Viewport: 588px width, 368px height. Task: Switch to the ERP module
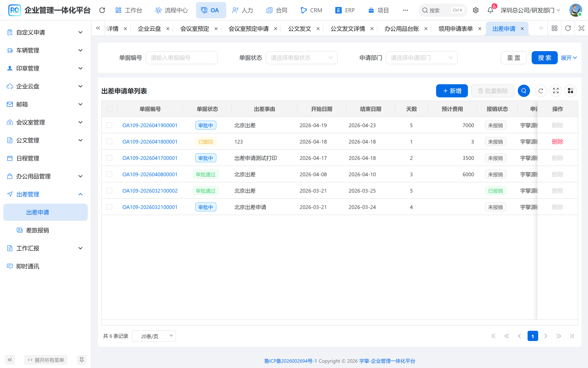(x=345, y=10)
